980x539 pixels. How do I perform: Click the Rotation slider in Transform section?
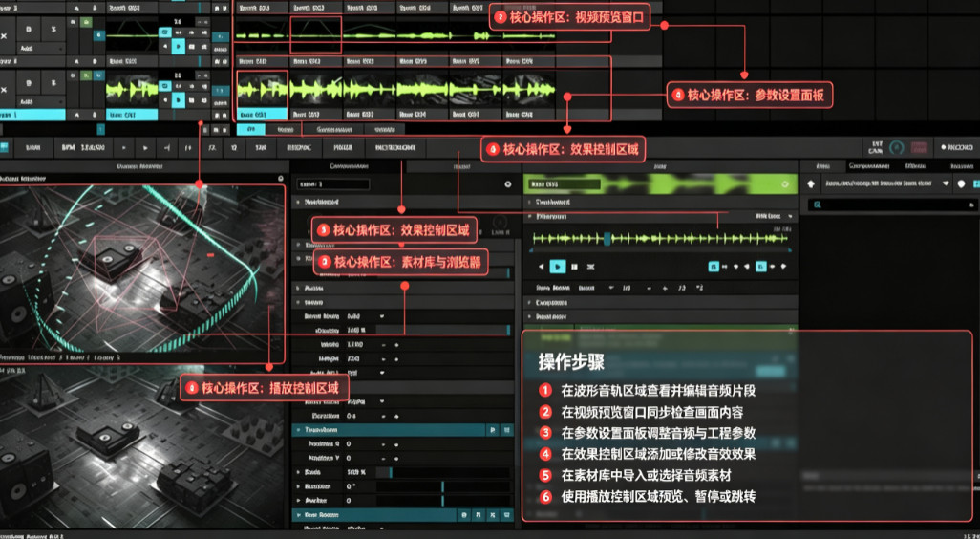(x=442, y=486)
